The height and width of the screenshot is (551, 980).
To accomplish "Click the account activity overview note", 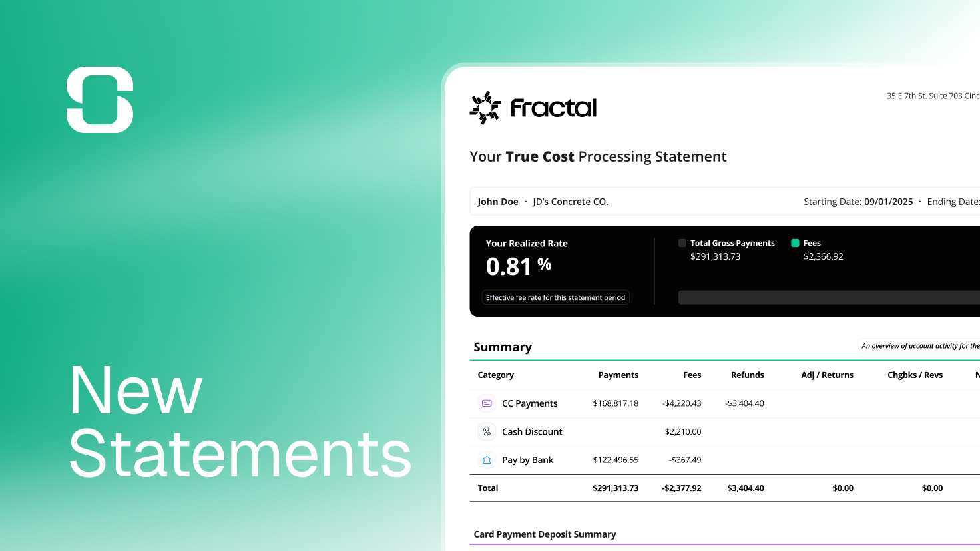I will pyautogui.click(x=920, y=346).
